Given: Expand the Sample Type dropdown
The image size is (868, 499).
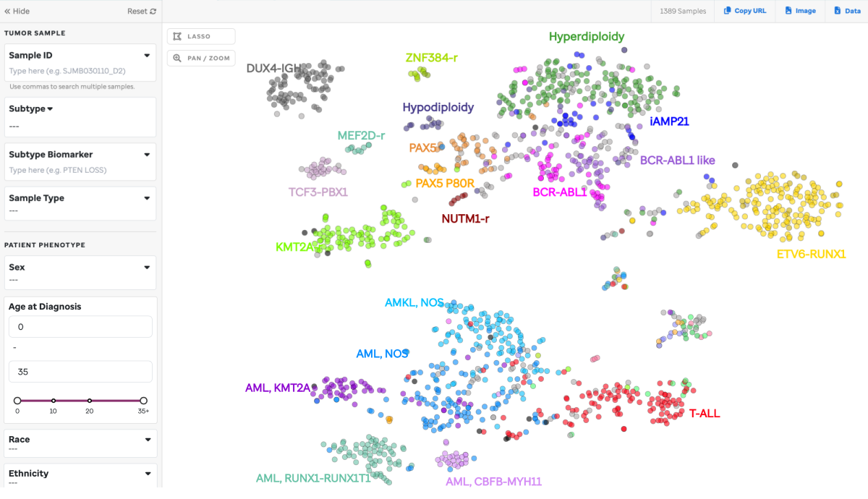Looking at the screenshot, I should pos(147,198).
